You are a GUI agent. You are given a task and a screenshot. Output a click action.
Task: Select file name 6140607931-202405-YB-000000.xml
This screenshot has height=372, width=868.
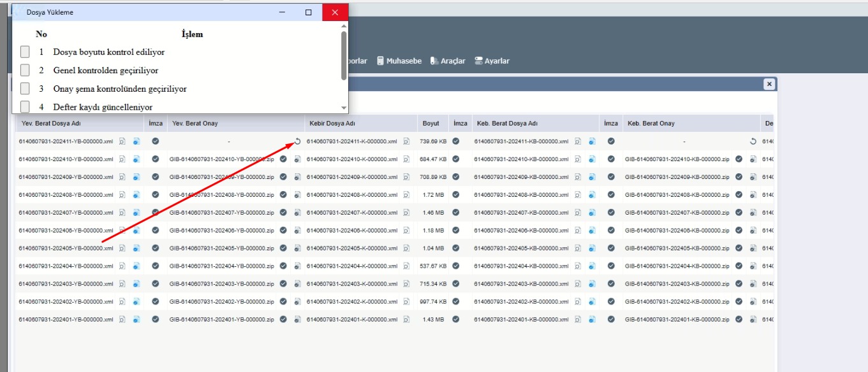(x=66, y=248)
